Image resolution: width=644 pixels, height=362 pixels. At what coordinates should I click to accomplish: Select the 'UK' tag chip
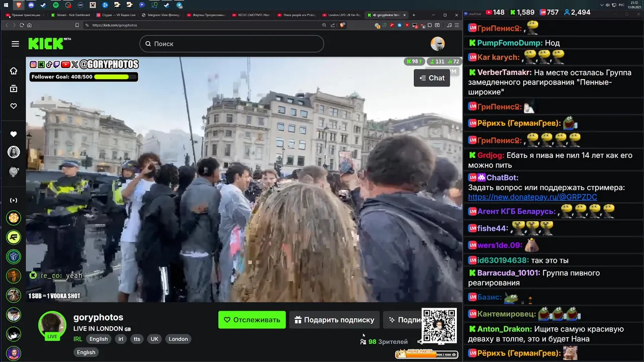tap(154, 339)
